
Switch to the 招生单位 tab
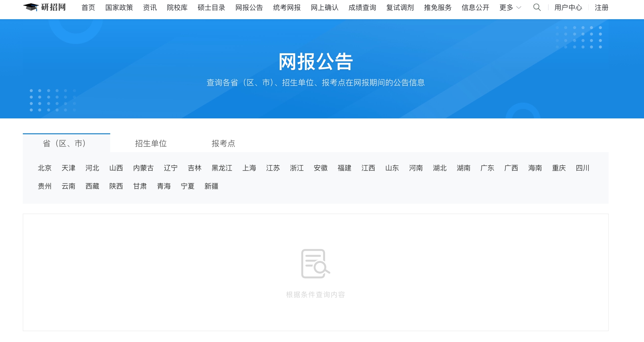(x=151, y=143)
